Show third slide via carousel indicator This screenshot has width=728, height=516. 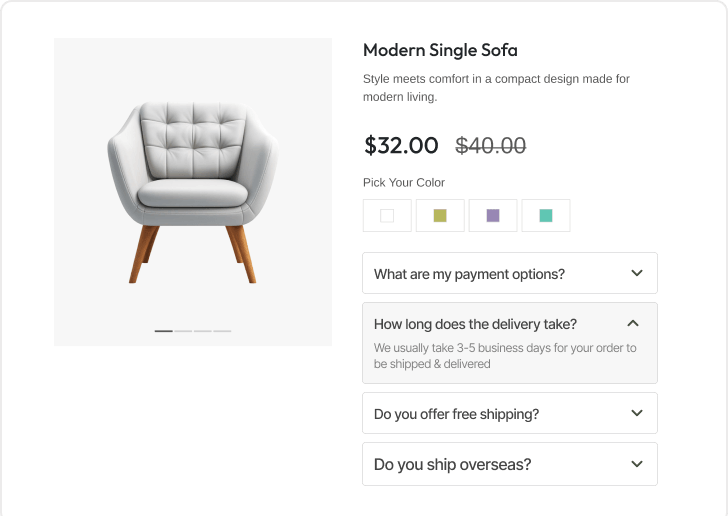(202, 331)
